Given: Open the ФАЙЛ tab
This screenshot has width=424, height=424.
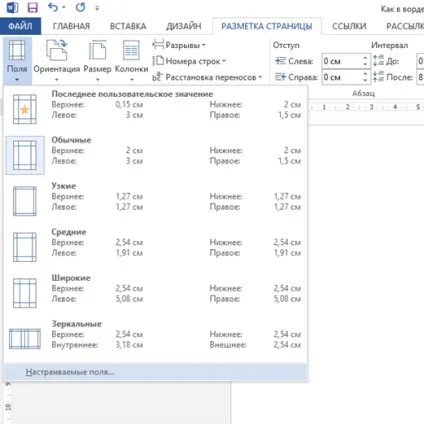Looking at the screenshot, I should [20, 26].
